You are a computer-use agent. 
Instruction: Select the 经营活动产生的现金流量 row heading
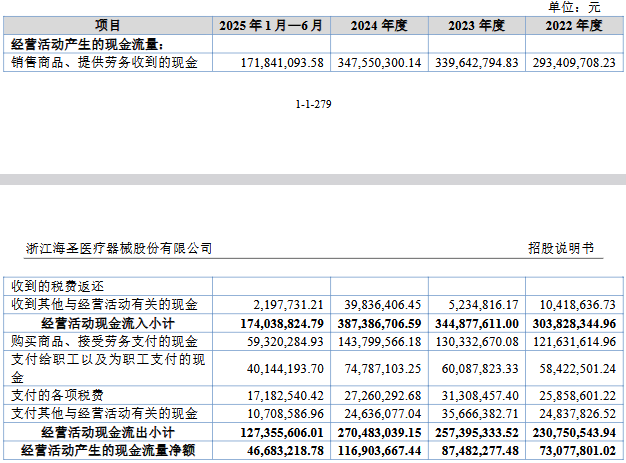87,44
